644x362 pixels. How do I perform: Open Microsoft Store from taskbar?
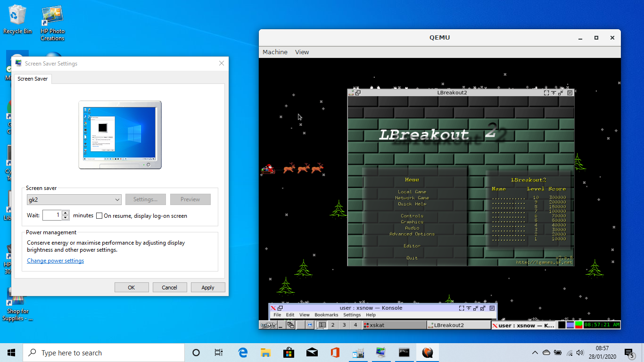click(289, 353)
